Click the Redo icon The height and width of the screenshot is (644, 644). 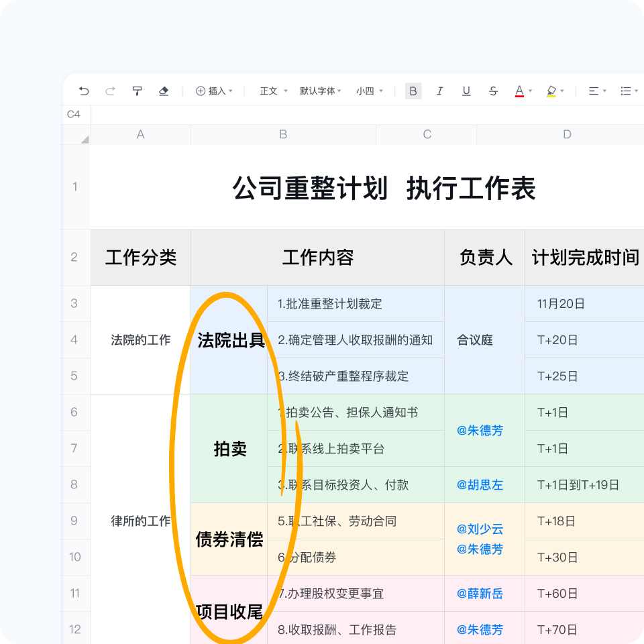click(109, 91)
